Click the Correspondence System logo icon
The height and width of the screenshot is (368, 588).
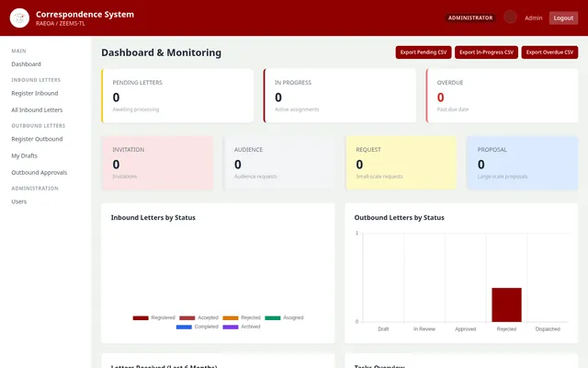[19, 18]
